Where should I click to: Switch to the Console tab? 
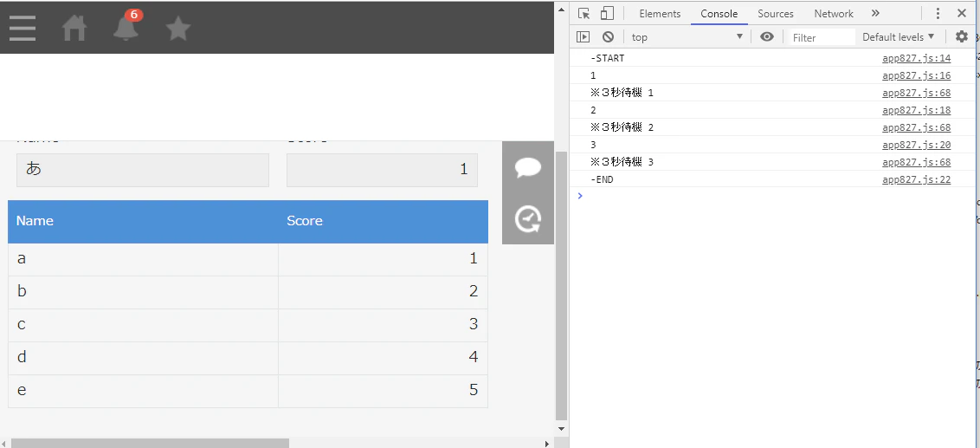719,13
